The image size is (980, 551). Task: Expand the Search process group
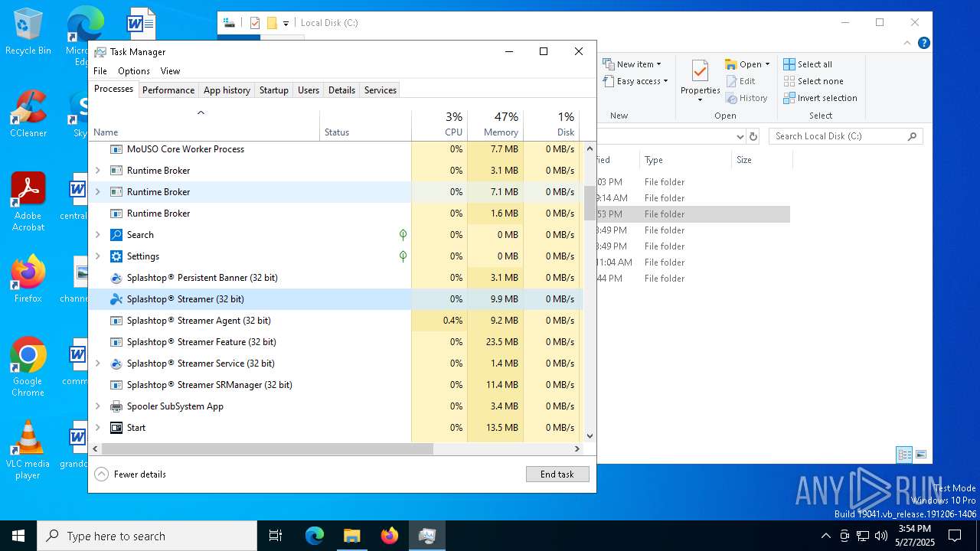[97, 235]
